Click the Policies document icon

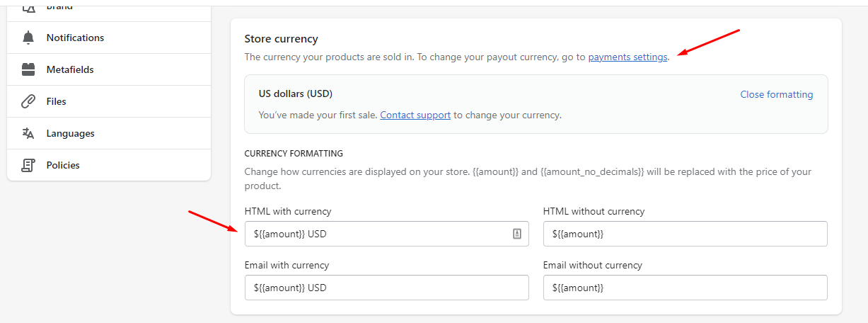pyautogui.click(x=28, y=165)
